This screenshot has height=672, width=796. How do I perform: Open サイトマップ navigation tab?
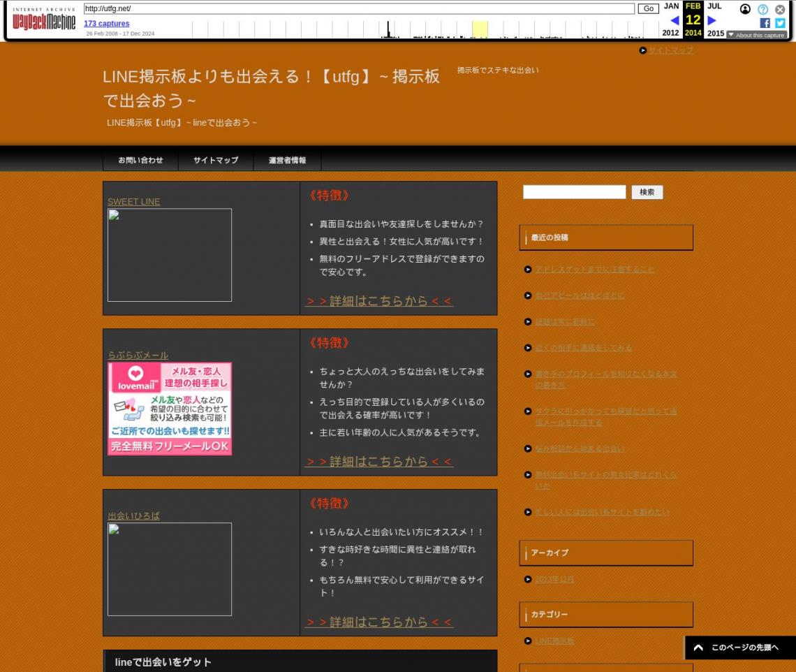pyautogui.click(x=216, y=160)
